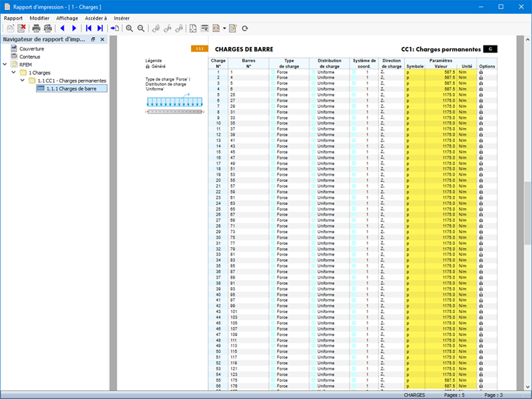
Task: Open the Rapport menu
Action: [x=13, y=17]
